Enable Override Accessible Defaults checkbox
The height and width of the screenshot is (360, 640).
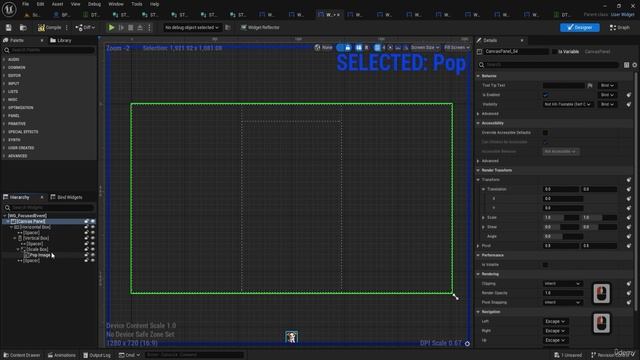(x=545, y=133)
